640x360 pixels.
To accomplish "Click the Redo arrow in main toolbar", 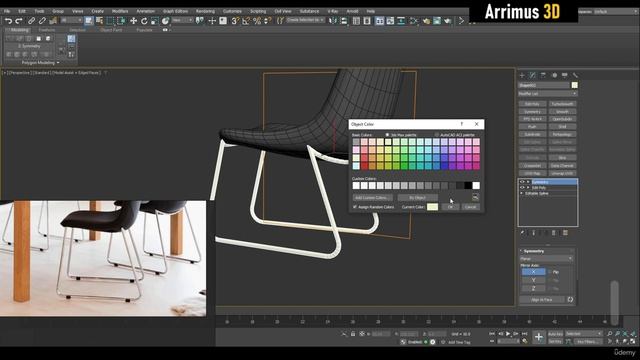I will click(x=19, y=21).
